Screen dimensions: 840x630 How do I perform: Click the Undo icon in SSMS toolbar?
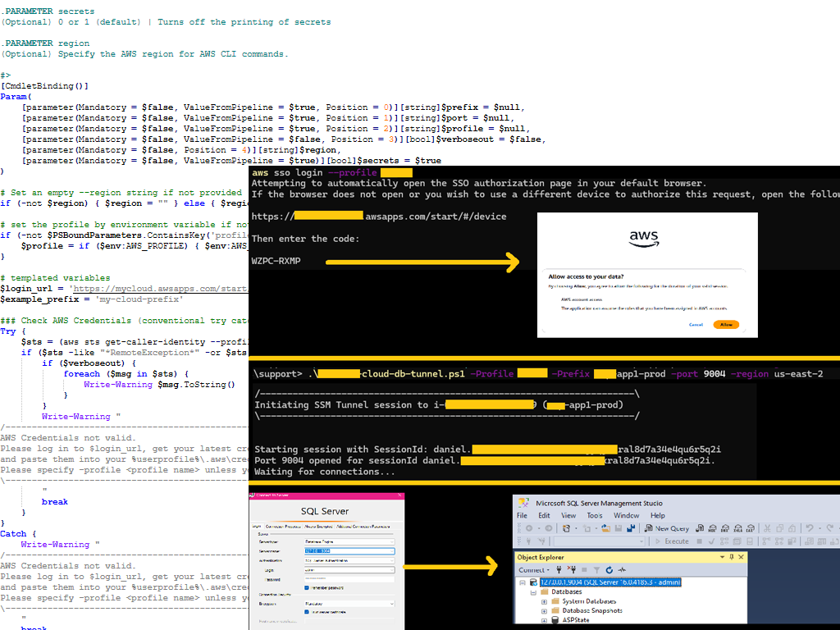[x=810, y=528]
